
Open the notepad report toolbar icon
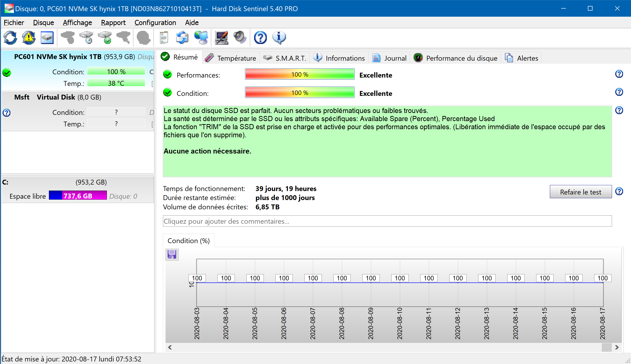(x=164, y=38)
